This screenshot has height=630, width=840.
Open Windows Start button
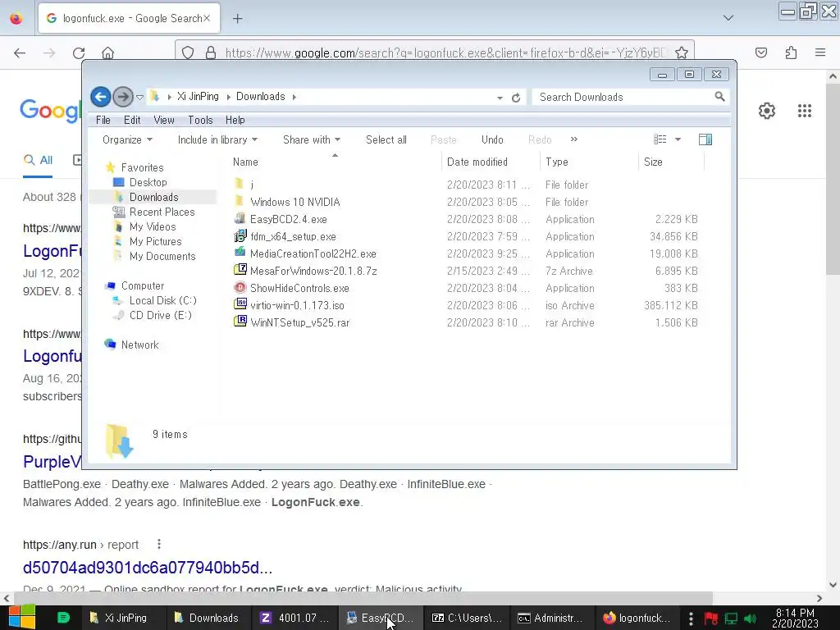click(x=21, y=617)
